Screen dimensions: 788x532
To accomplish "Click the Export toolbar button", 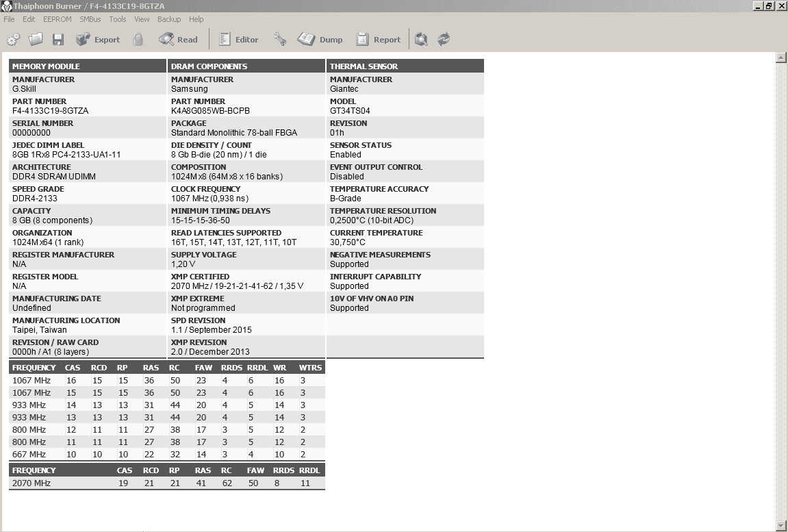I will (x=98, y=39).
